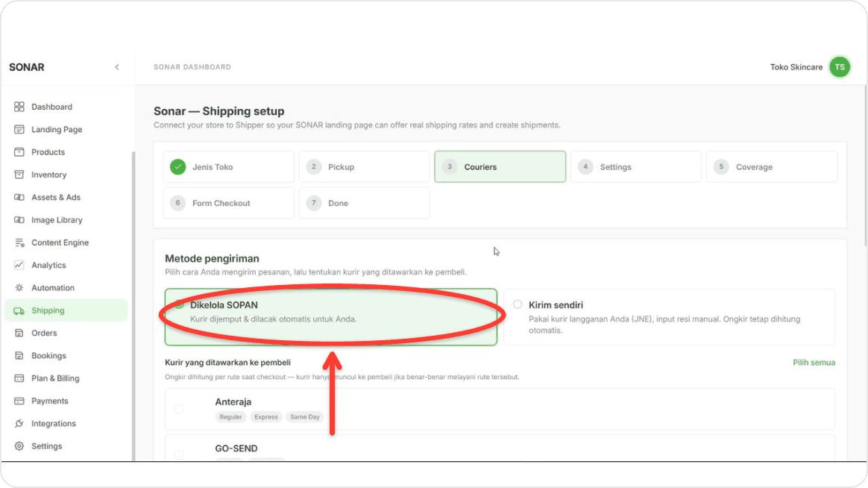Go to step 3 Couriers
This screenshot has width=868, height=488.
point(500,166)
